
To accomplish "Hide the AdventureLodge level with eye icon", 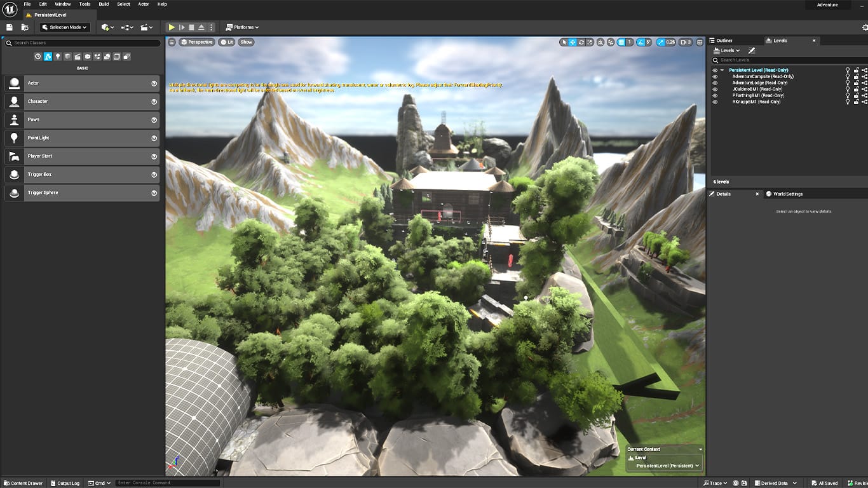I will pos(715,83).
